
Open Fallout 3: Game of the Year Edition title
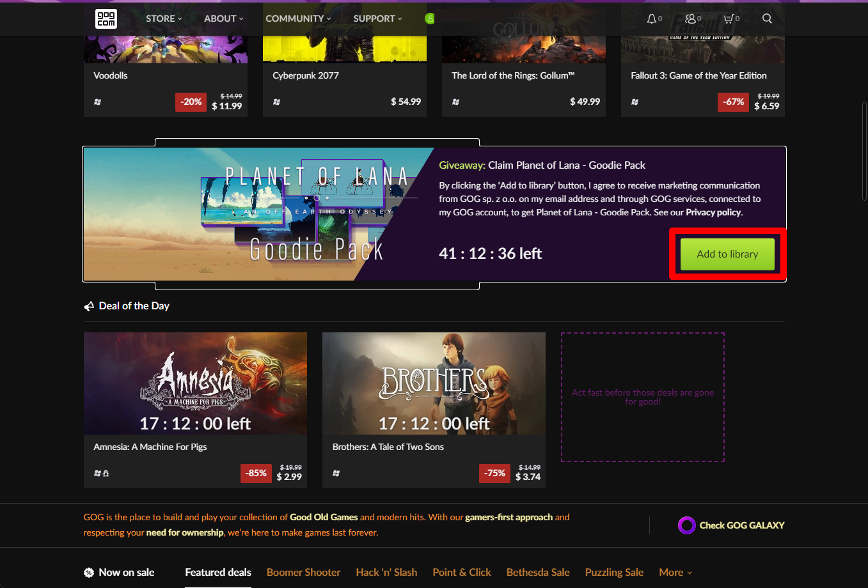coord(698,75)
